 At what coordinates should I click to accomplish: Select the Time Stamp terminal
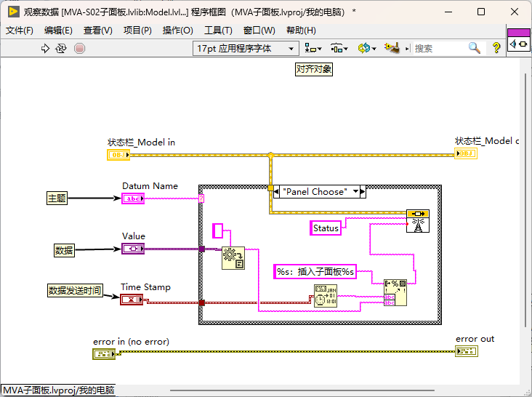click(132, 300)
